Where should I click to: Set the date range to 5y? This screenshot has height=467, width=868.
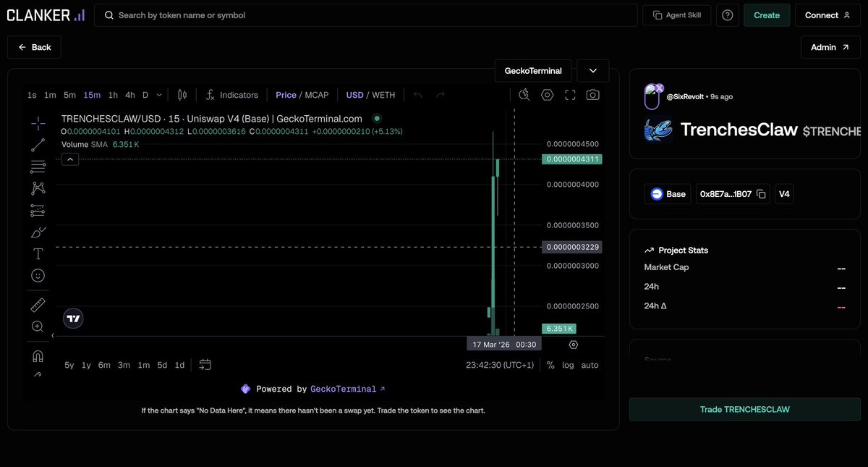point(69,365)
